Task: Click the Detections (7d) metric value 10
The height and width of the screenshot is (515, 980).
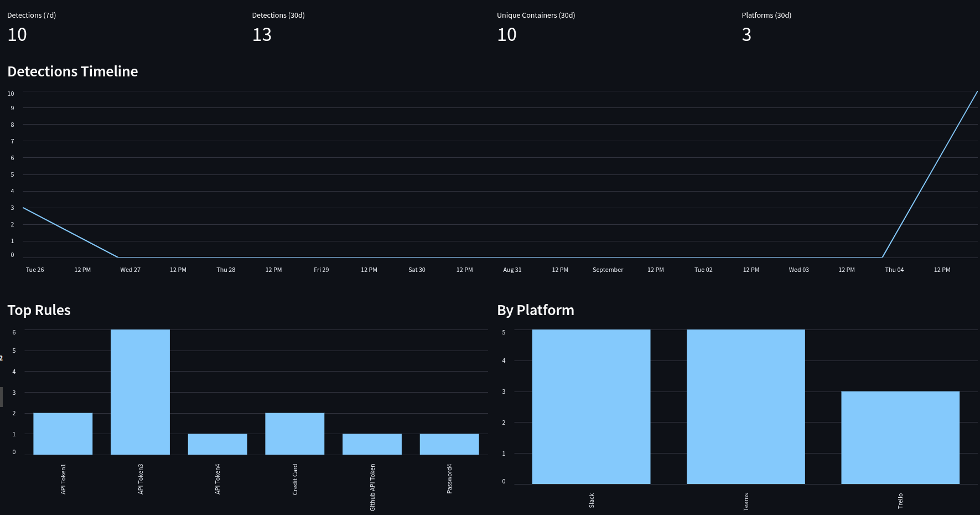Action: pos(17,35)
